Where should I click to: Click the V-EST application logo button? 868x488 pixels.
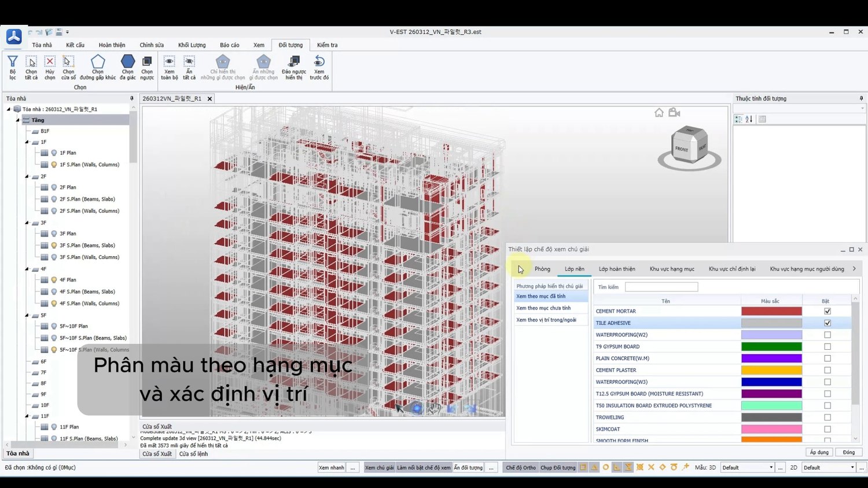point(14,36)
